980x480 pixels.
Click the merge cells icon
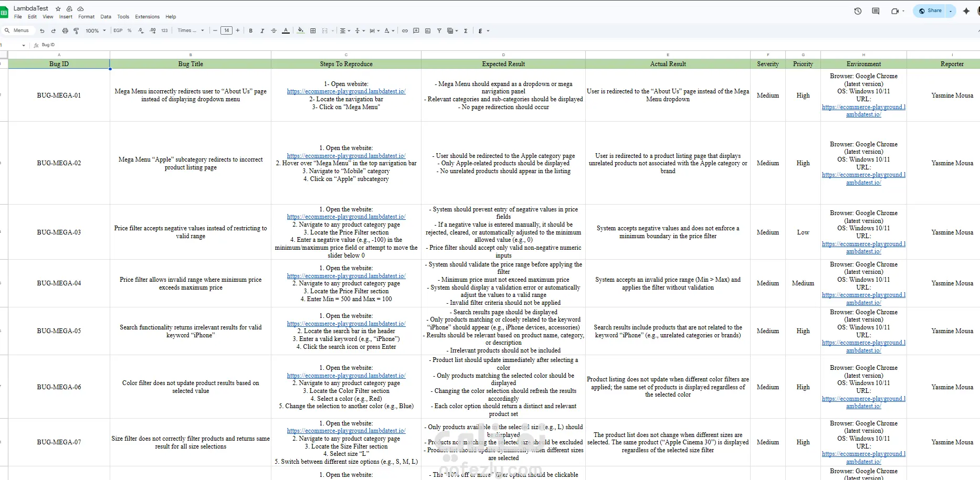click(325, 31)
